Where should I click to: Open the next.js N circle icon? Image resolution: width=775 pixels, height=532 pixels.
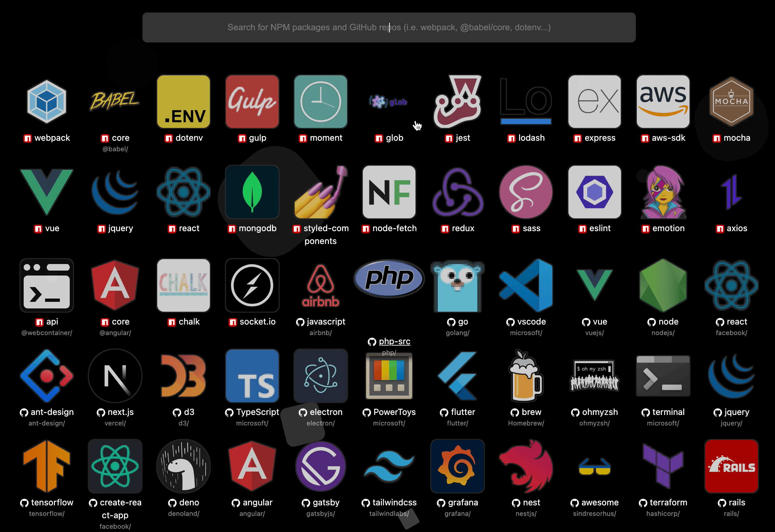point(115,376)
